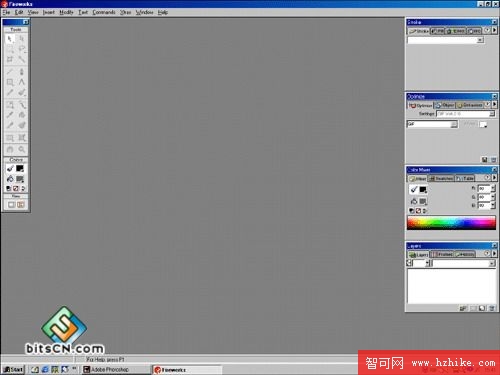Select the Text tool
This screenshot has width=500, height=375.
(22, 82)
